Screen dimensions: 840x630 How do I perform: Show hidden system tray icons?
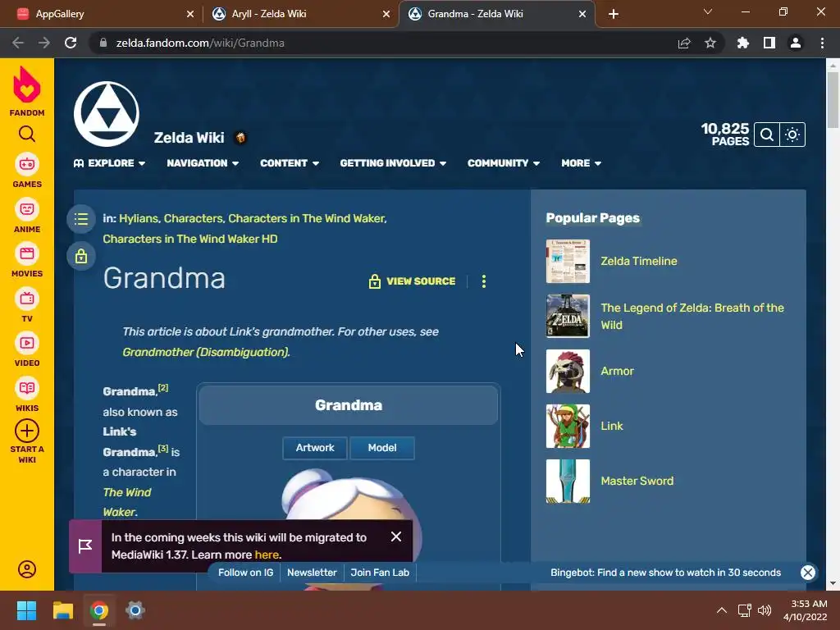point(722,610)
